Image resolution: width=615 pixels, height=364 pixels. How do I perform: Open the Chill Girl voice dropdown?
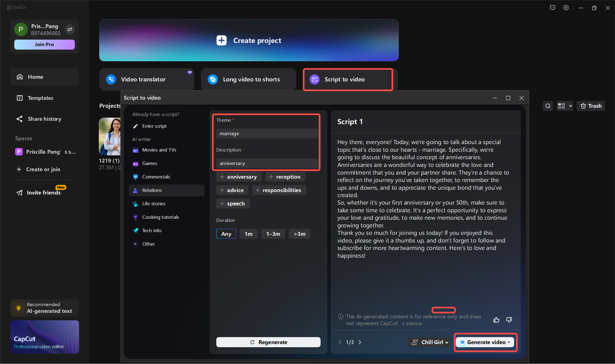coord(430,342)
